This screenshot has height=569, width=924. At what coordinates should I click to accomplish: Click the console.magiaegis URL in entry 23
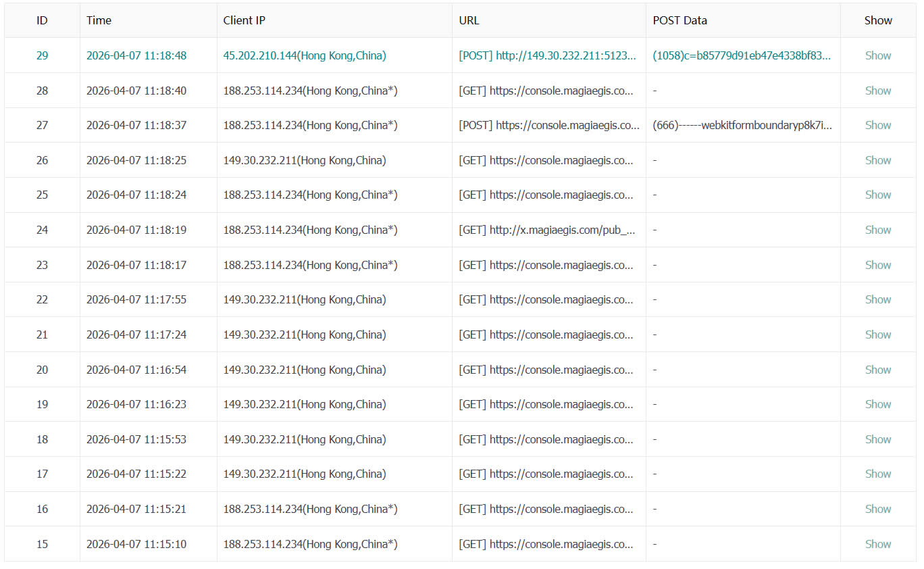547,264
